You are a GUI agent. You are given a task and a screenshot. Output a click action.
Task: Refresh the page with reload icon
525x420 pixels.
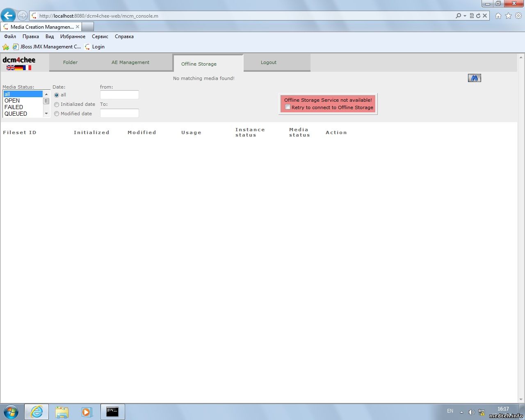point(478,16)
